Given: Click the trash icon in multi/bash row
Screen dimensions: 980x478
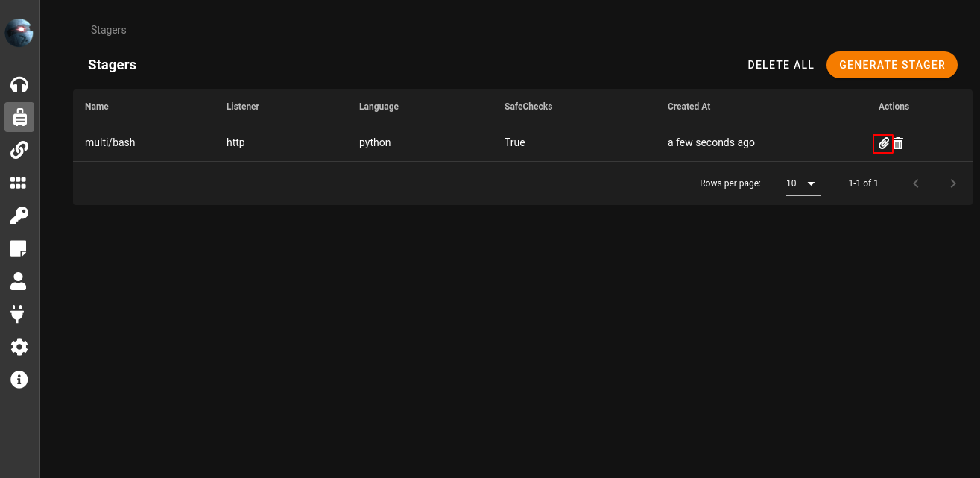Looking at the screenshot, I should tap(899, 143).
